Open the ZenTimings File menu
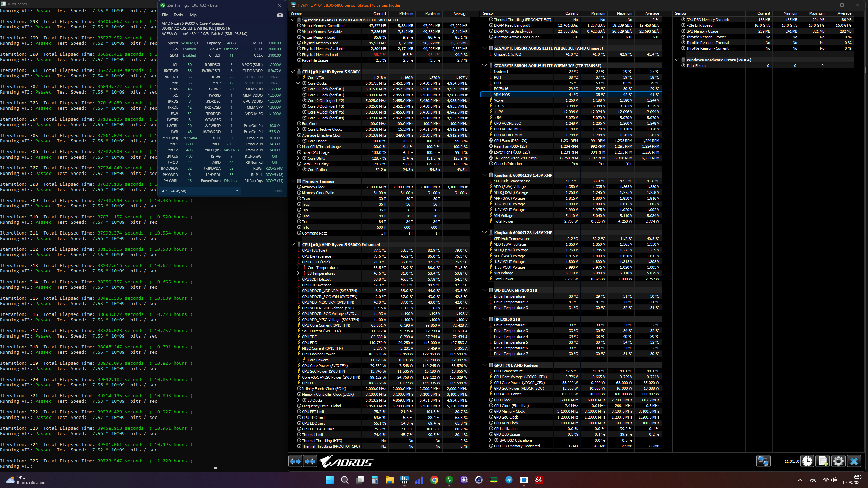This screenshot has height=488, width=868. click(x=165, y=15)
